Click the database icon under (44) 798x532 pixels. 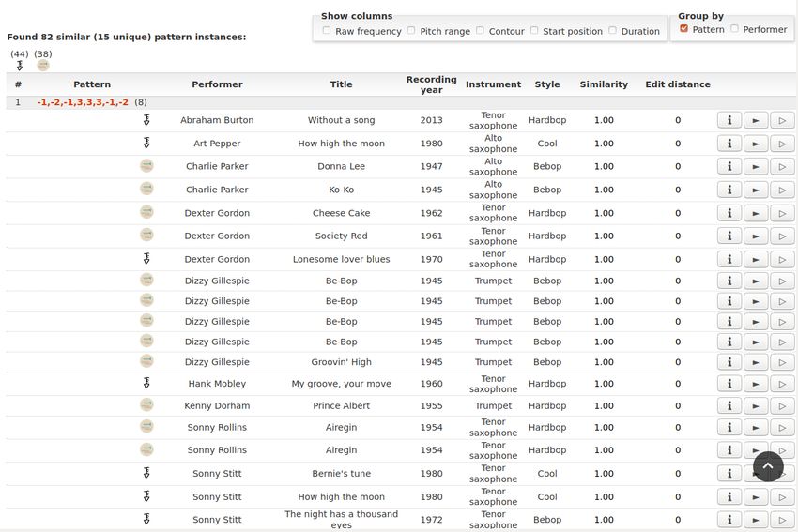[20, 66]
